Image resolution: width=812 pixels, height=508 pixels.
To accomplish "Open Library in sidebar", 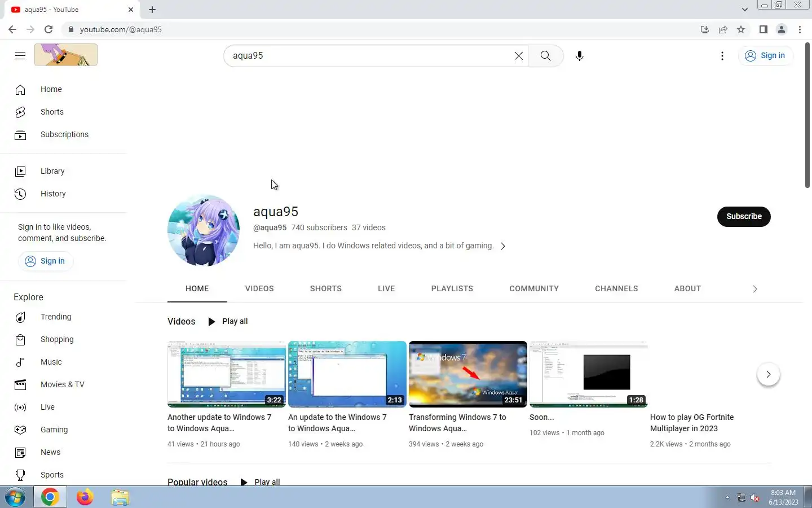I will [x=63, y=171].
